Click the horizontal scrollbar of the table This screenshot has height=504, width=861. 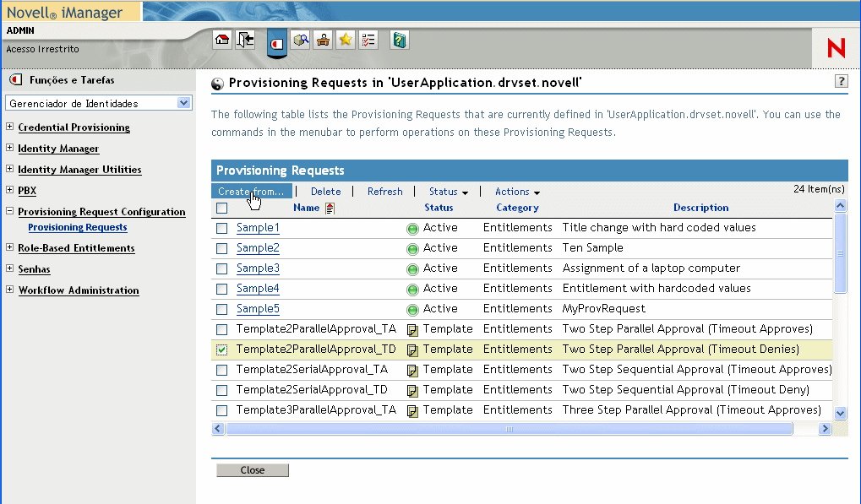click(x=509, y=429)
